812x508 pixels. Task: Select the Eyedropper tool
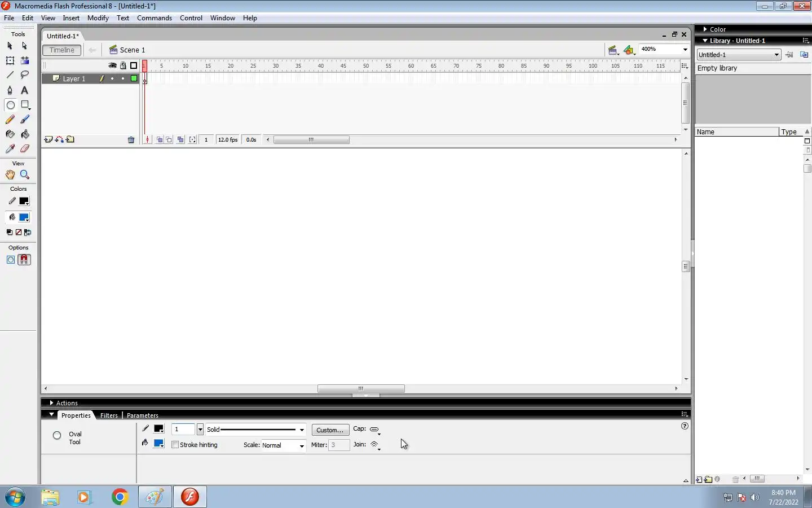point(10,149)
